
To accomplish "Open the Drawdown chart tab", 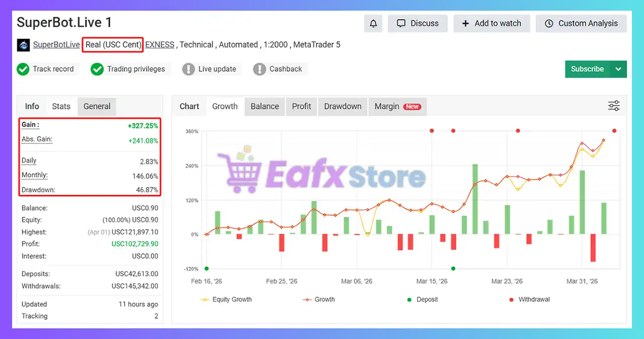I will click(343, 106).
